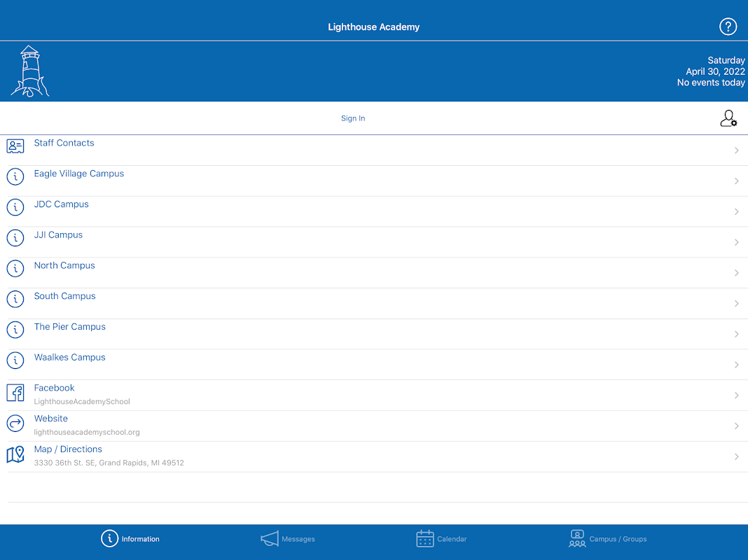Switch to the Information tab label

(x=140, y=539)
